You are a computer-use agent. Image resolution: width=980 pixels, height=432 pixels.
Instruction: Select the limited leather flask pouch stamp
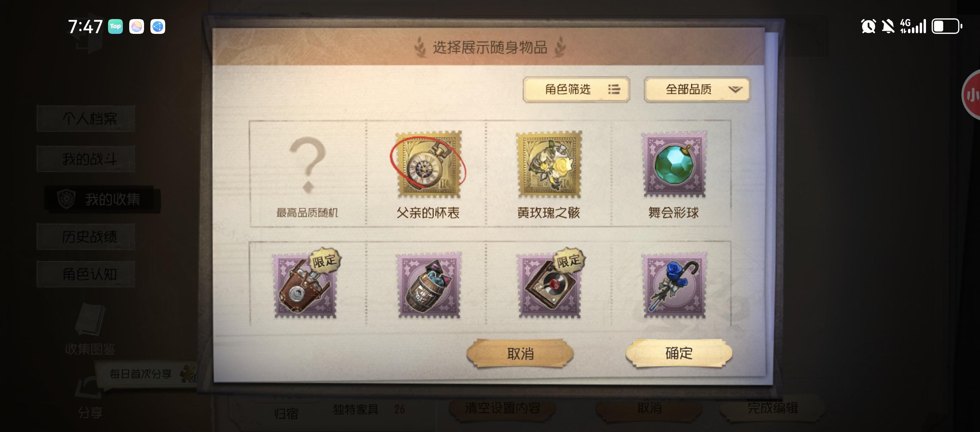[x=305, y=284]
